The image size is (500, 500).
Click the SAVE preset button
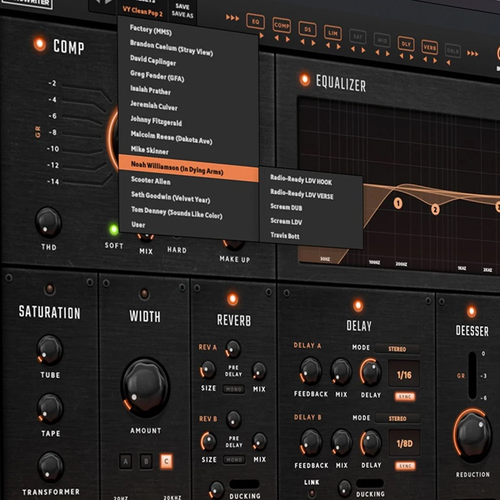tap(182, 6)
